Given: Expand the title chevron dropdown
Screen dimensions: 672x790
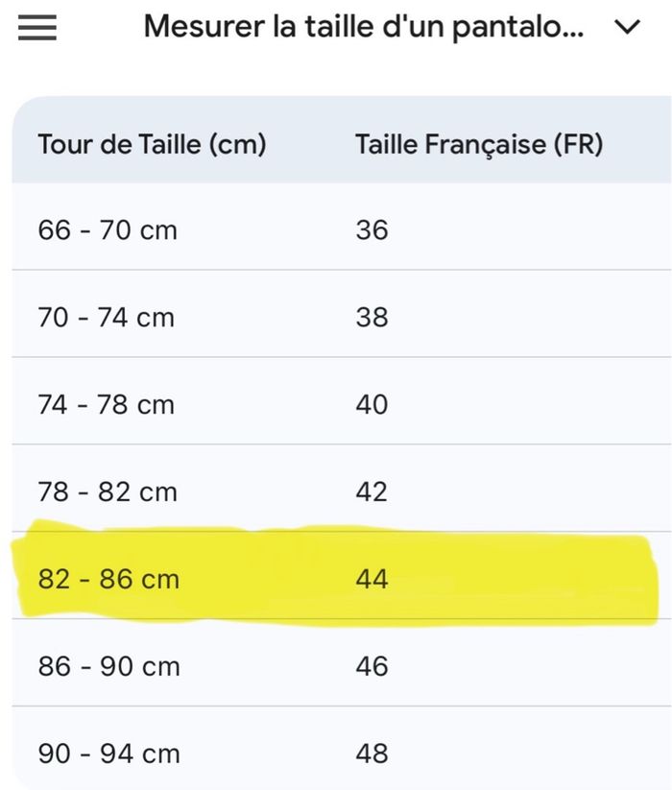Looking at the screenshot, I should click(626, 28).
